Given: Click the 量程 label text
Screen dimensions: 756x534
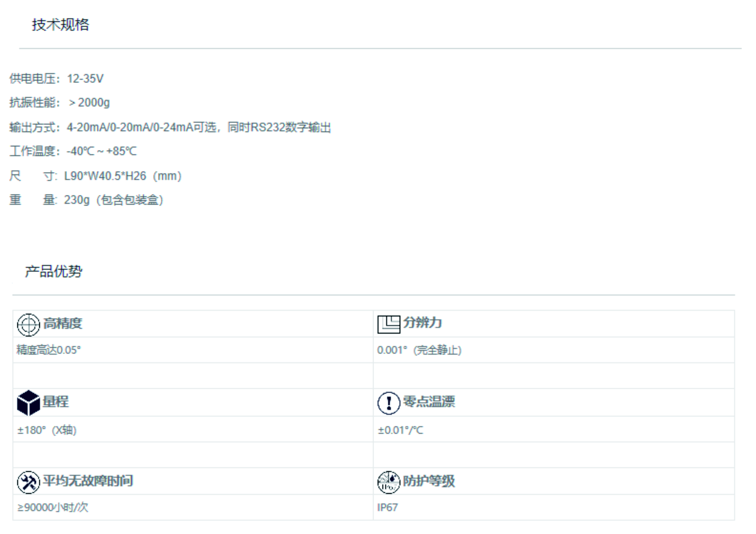Looking at the screenshot, I should click(56, 401).
